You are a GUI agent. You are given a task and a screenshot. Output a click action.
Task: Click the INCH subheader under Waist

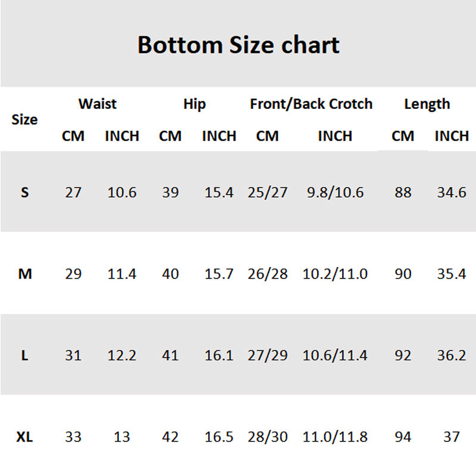point(122,136)
